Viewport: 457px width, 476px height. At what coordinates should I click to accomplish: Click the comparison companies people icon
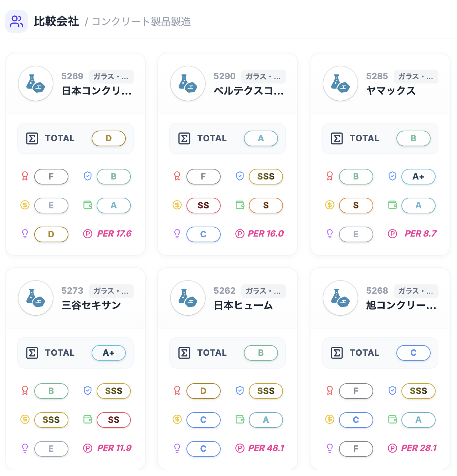[16, 21]
